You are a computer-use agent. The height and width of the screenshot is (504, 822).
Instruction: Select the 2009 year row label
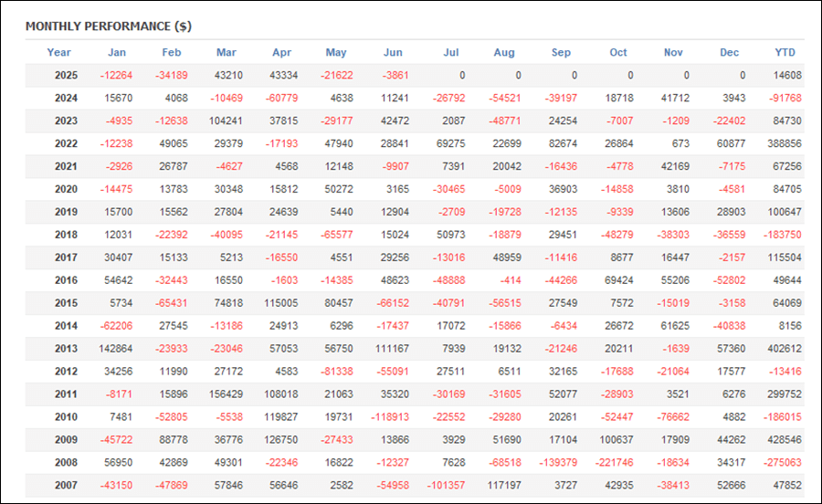coord(66,440)
